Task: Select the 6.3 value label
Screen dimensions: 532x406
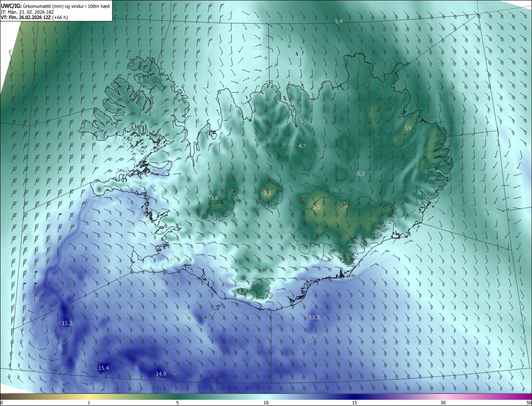Action: pyautogui.click(x=361, y=174)
